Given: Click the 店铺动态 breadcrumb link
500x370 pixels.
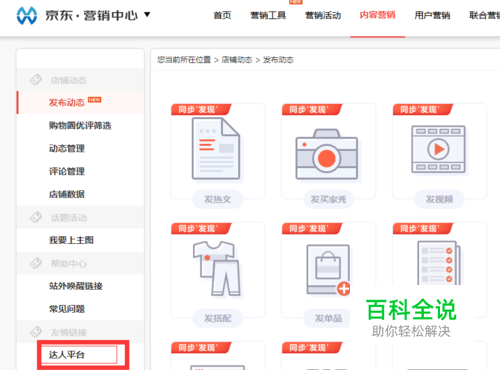Looking at the screenshot, I should (237, 60).
